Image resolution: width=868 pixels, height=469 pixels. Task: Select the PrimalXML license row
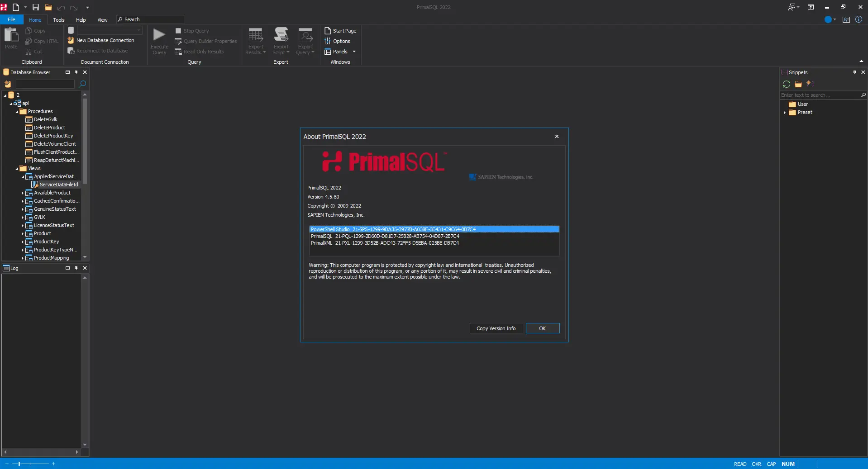434,243
